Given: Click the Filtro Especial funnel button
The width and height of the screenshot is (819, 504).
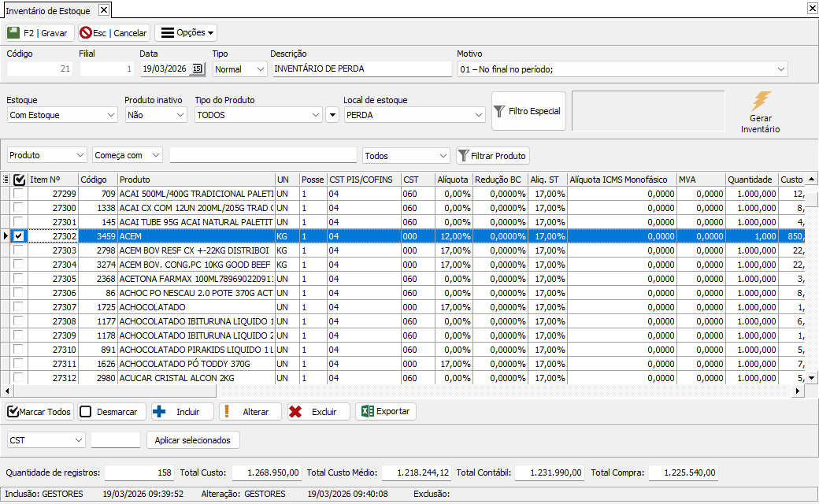Looking at the screenshot, I should [x=527, y=111].
